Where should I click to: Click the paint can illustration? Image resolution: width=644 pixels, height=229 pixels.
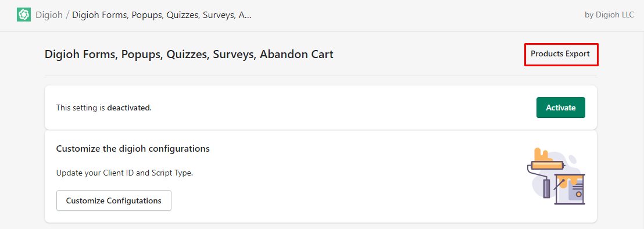(570, 189)
